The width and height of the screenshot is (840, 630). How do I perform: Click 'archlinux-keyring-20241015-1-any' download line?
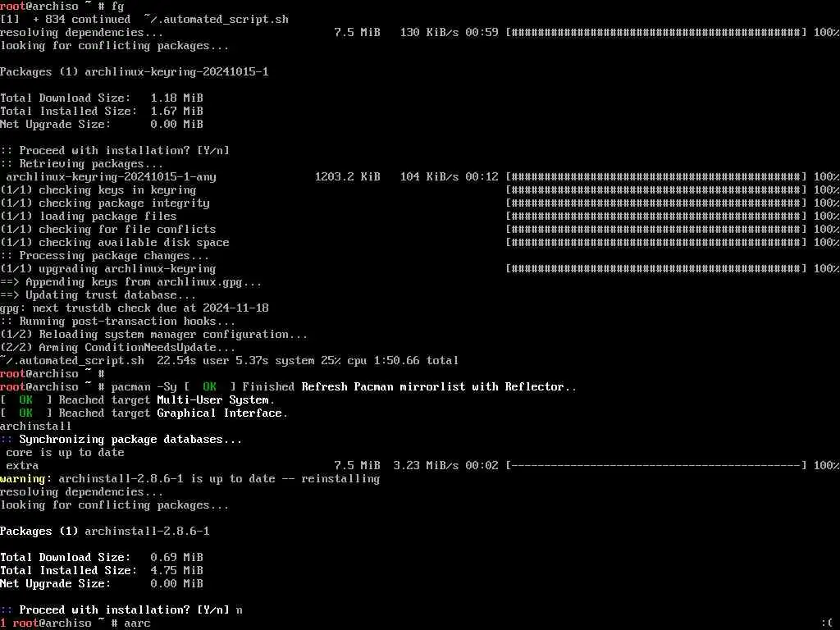[111, 177]
